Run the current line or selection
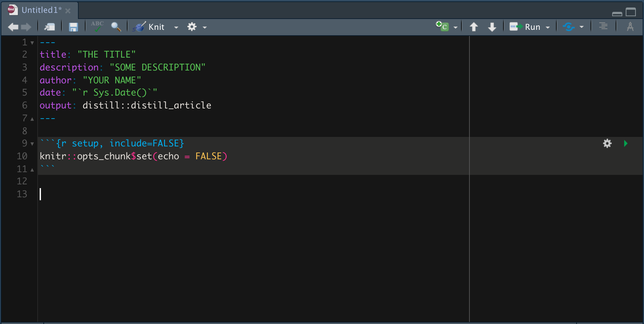Screen dimensions: 644x324 coord(525,27)
